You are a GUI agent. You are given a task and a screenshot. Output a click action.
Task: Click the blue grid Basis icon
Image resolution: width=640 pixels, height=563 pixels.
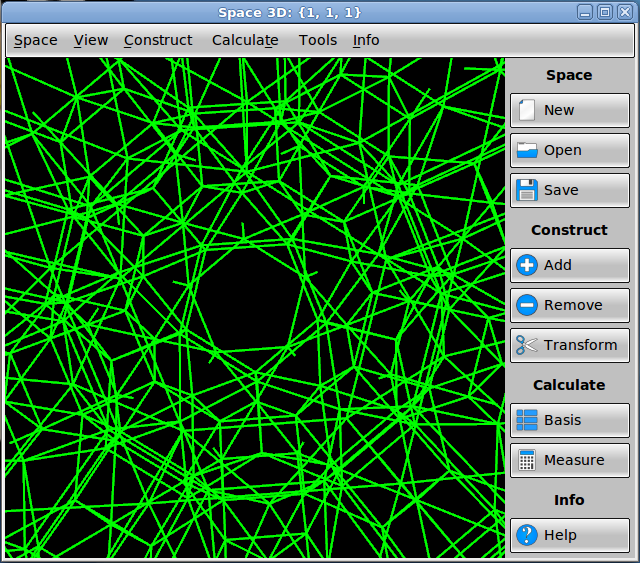[x=527, y=420]
